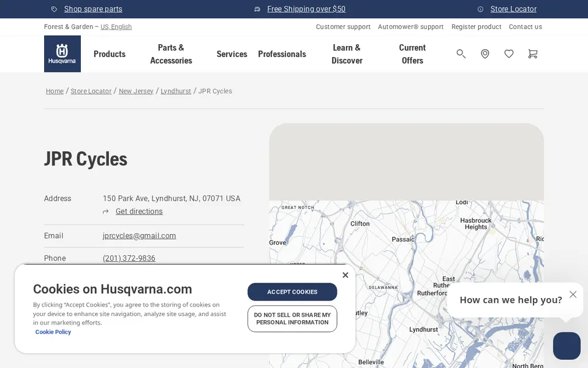This screenshot has width=588, height=368.
Task: Click the store locator pin icon in header
Action: 485,54
